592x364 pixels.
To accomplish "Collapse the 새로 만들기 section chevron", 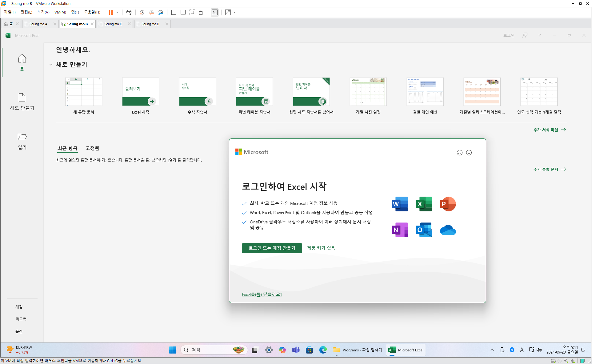I will (x=51, y=65).
